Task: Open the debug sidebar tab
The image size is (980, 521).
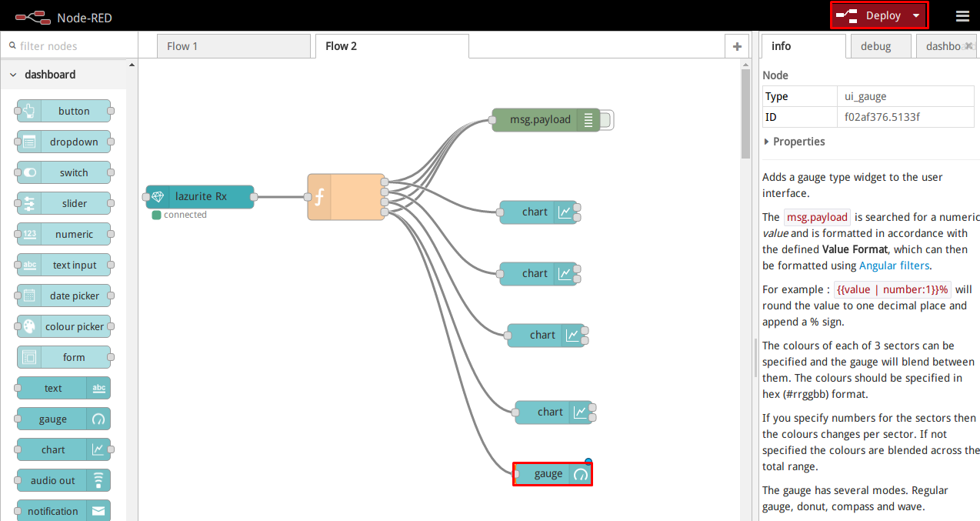Action: tap(881, 46)
